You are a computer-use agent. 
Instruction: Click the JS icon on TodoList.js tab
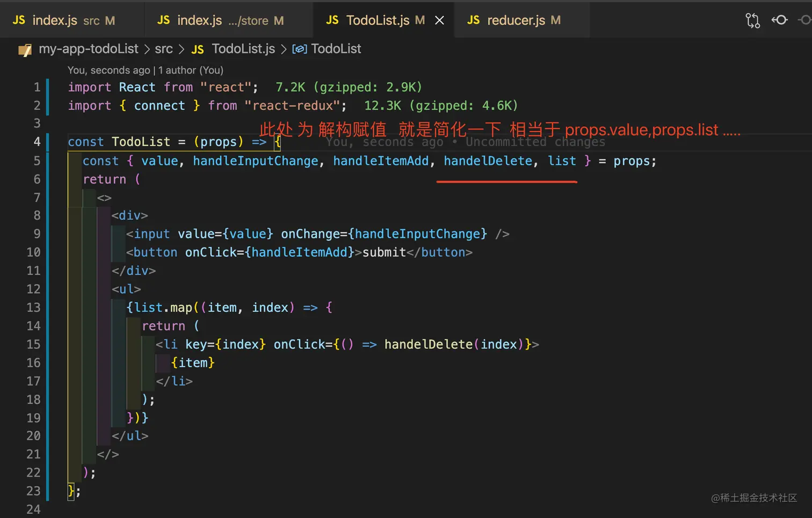[332, 20]
